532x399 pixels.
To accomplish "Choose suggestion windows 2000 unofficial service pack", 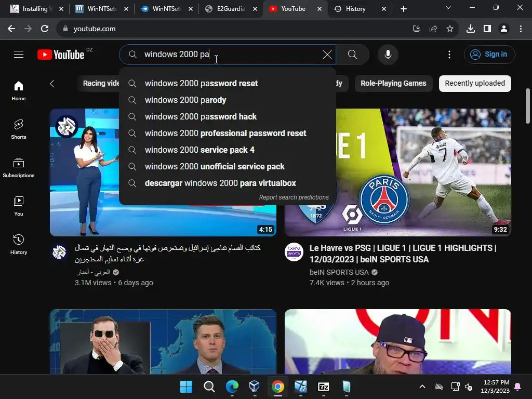I will tap(228, 167).
